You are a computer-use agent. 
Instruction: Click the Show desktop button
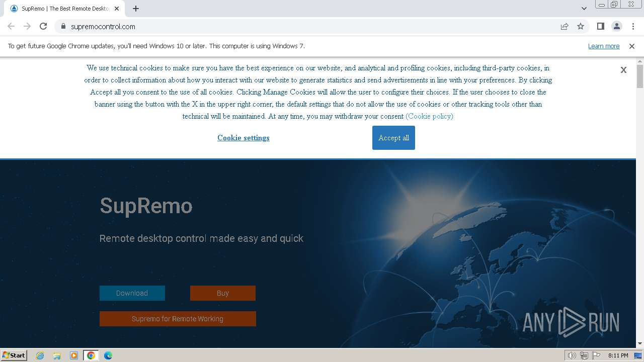[x=638, y=355]
